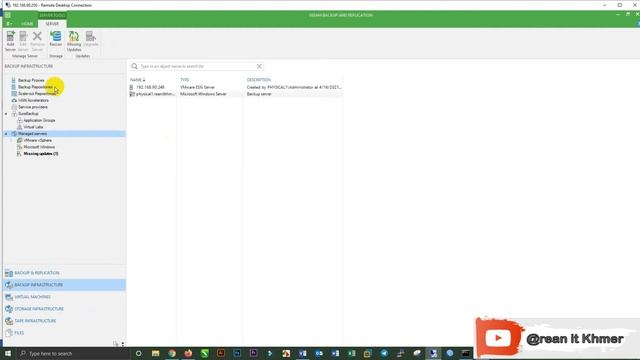Click the Edit Server ribbon button
Image resolution: width=640 pixels, height=360 pixels.
(23, 41)
